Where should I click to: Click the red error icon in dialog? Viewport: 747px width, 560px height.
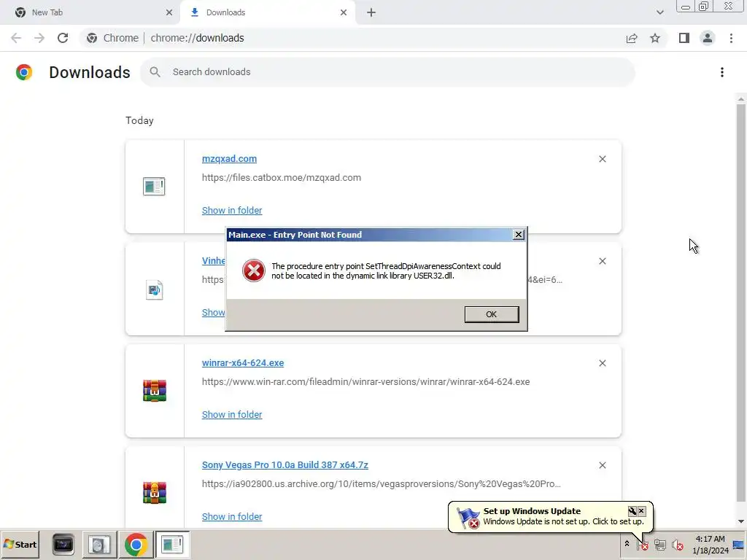point(253,271)
